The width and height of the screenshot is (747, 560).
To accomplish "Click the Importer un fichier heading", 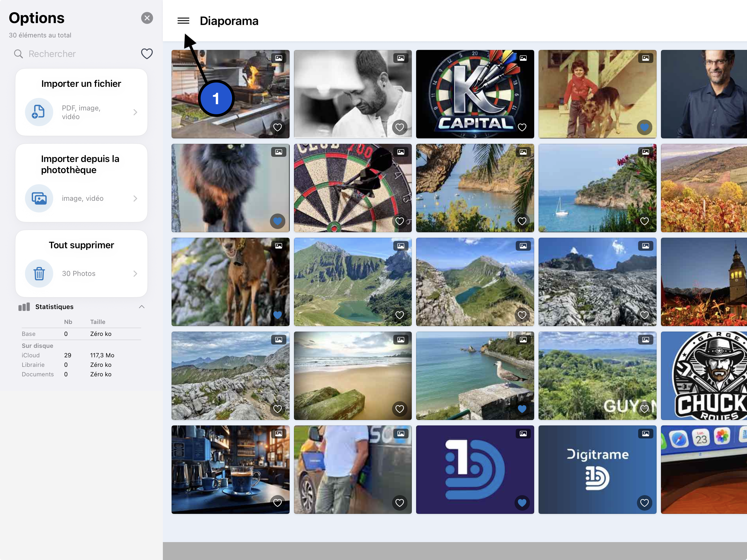I will [x=81, y=83].
